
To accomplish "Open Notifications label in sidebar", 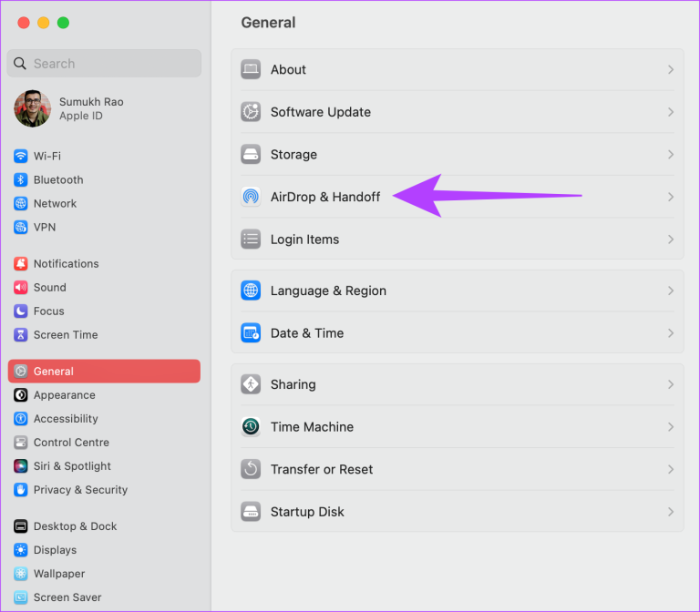I will pyautogui.click(x=66, y=263).
